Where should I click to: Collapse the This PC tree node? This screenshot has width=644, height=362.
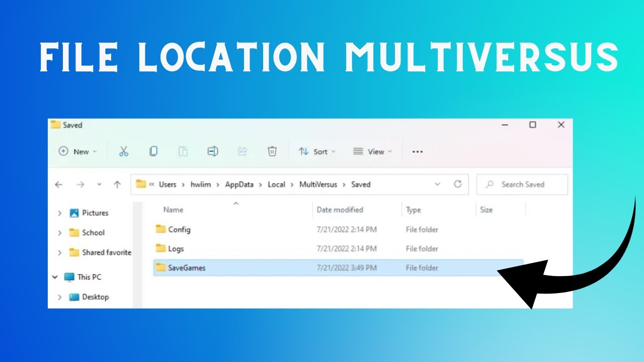(55, 277)
